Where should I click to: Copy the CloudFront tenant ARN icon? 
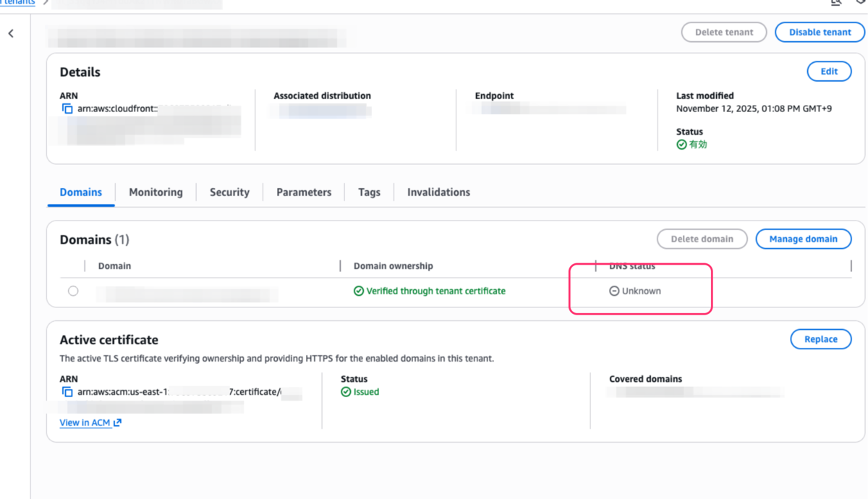click(x=67, y=109)
